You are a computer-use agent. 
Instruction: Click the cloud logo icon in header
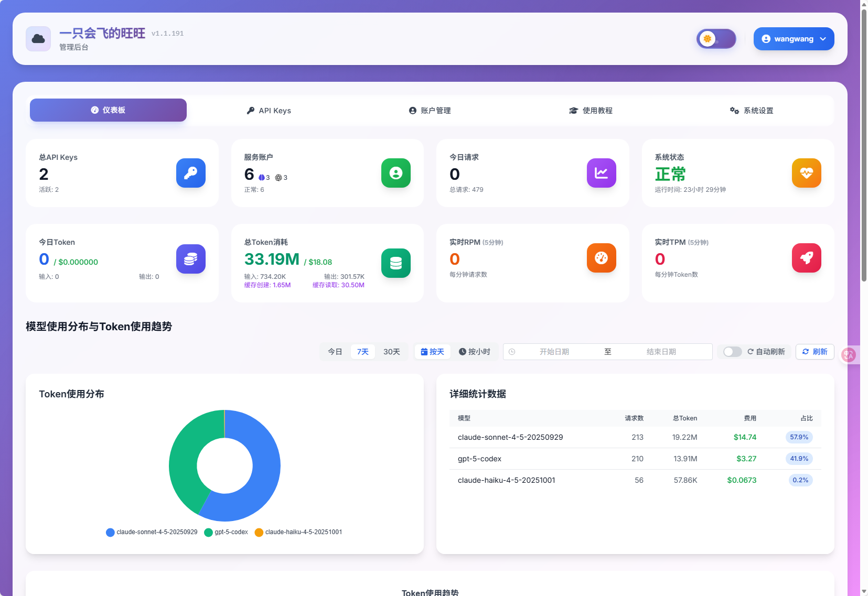(x=38, y=39)
